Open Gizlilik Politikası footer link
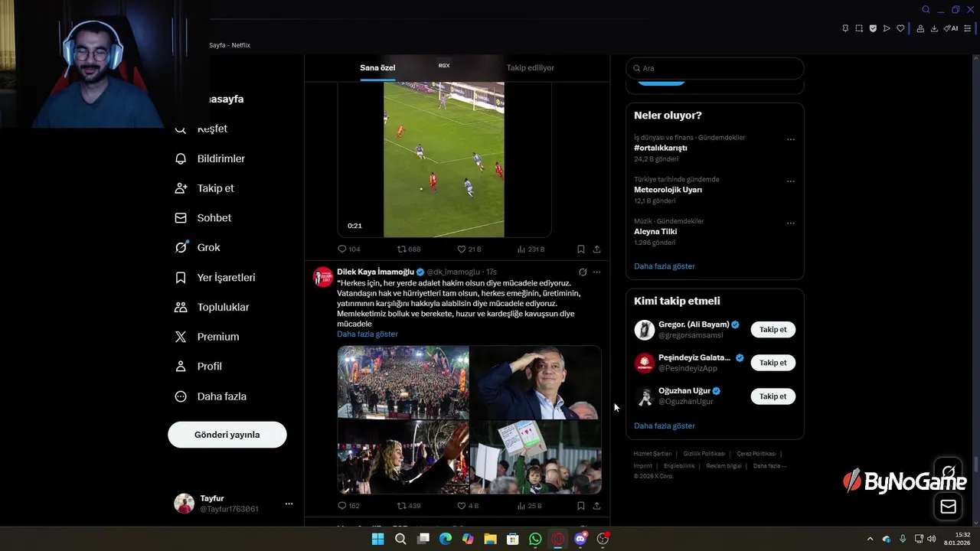Screen dimensions: 980x551 [x=704, y=454]
